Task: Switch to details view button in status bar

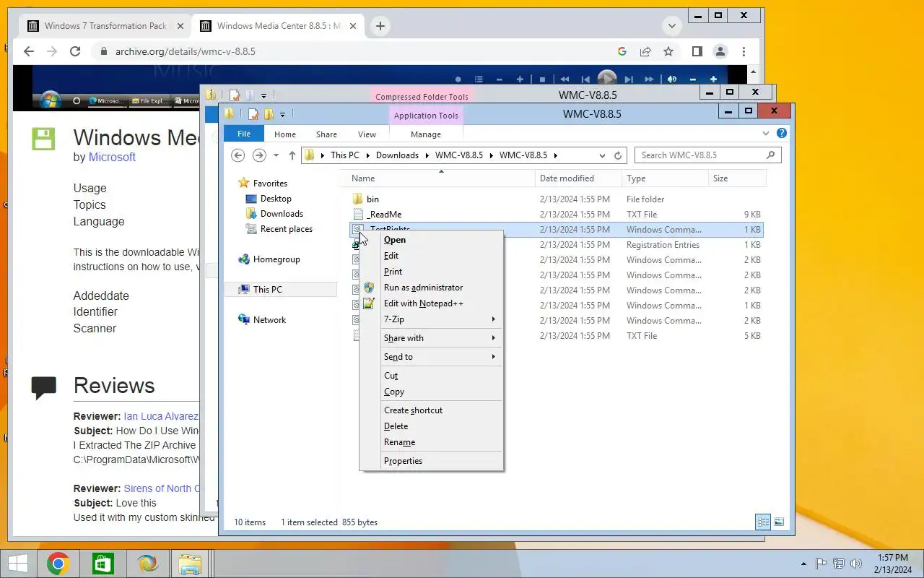Action: pyautogui.click(x=763, y=522)
